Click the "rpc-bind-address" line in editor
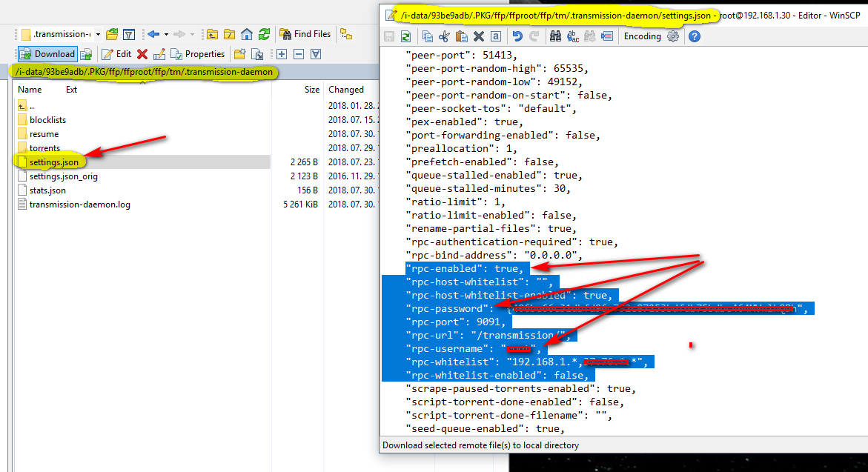 pos(494,256)
